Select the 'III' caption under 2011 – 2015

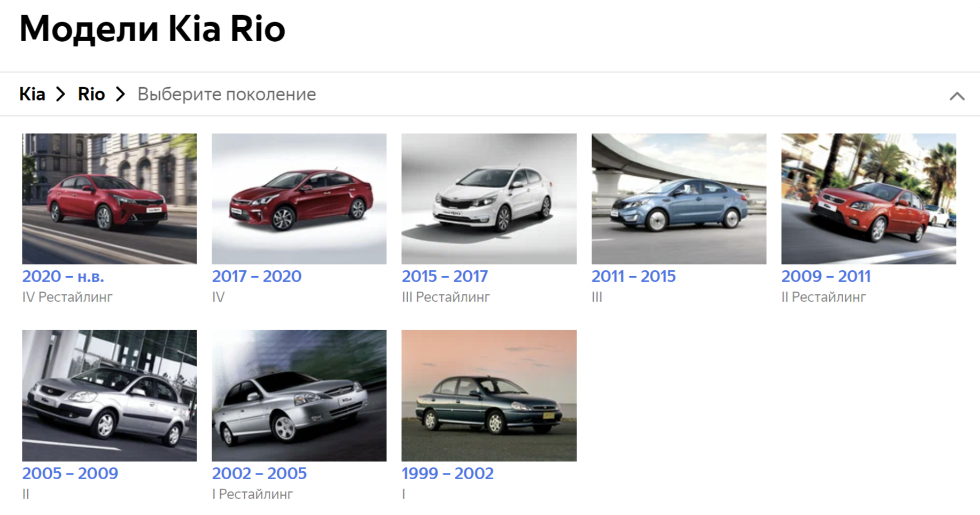tap(597, 297)
